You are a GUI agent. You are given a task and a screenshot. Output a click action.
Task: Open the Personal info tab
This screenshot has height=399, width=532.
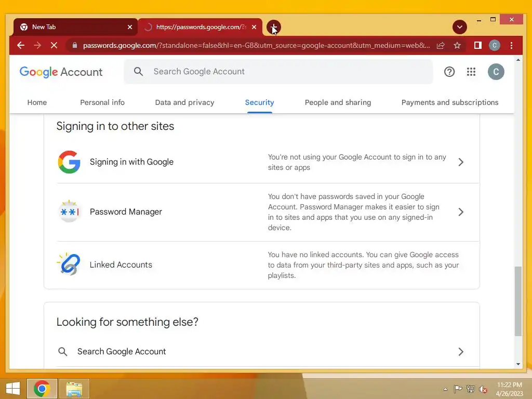(102, 102)
